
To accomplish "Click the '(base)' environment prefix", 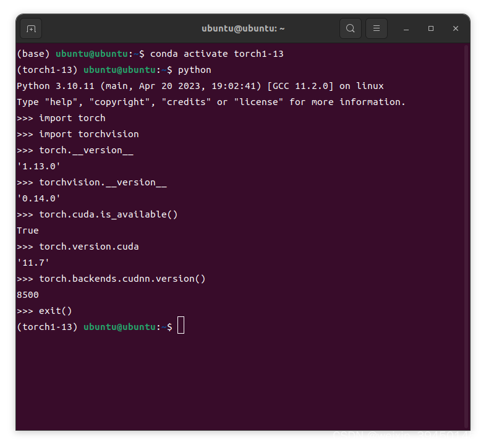I will (x=33, y=54).
